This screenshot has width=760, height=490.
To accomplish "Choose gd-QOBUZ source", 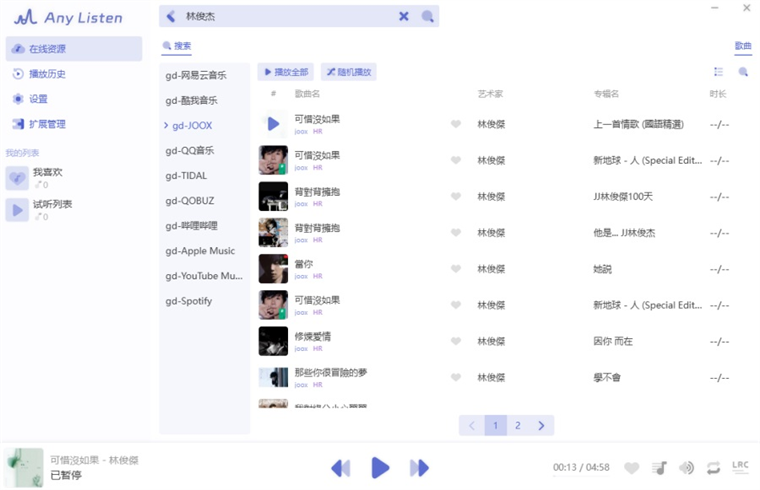I will click(205, 201).
